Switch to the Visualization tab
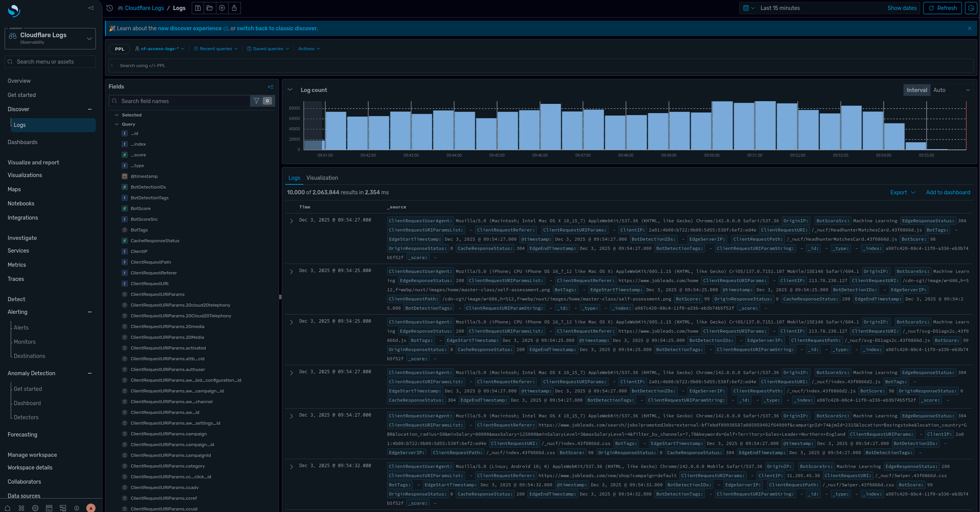This screenshot has width=980, height=512. [x=322, y=178]
